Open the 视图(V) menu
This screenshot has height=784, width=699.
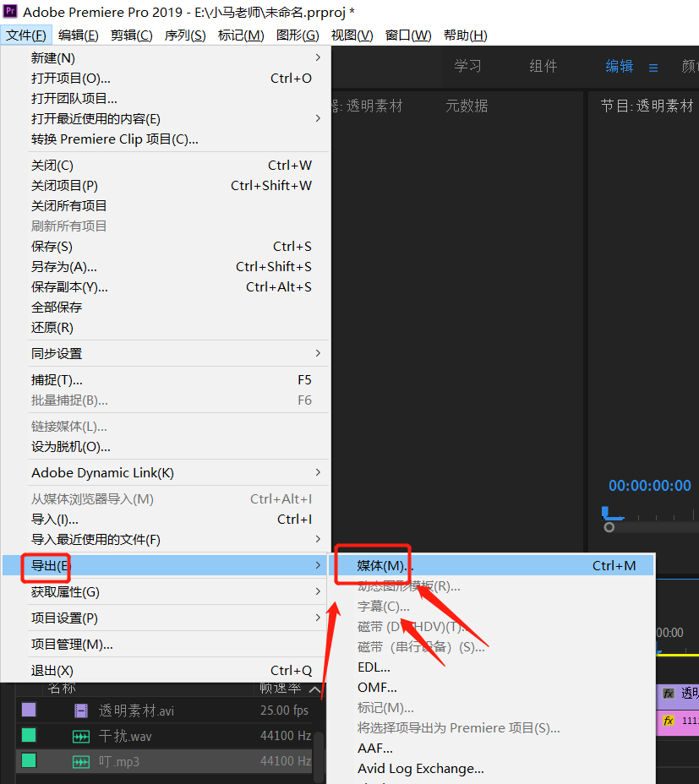coord(352,35)
